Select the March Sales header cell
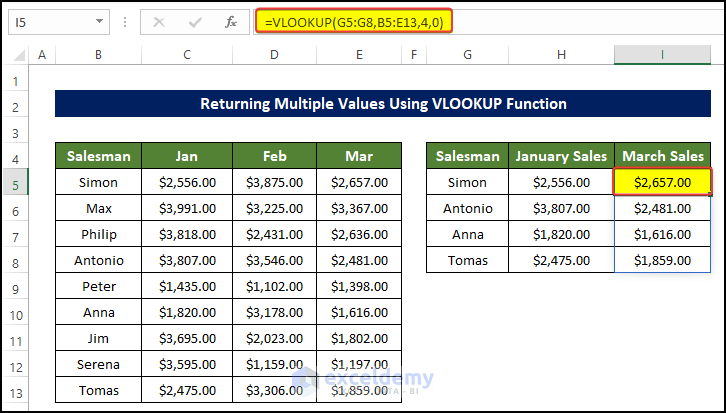The height and width of the screenshot is (413, 726). click(663, 156)
